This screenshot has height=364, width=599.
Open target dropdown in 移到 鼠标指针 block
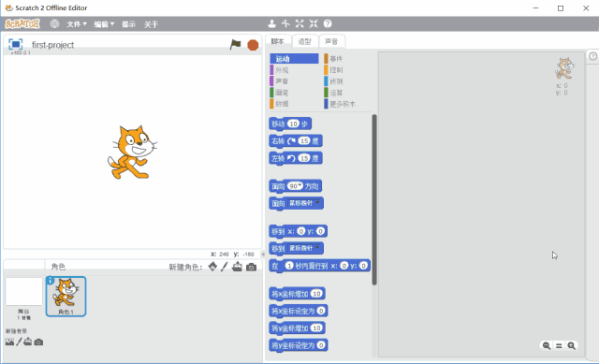318,248
